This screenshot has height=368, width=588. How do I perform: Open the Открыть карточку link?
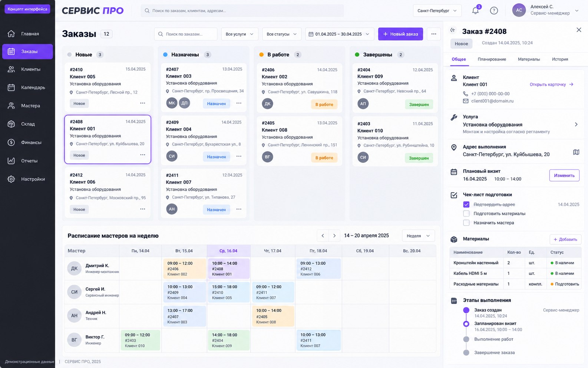(552, 85)
